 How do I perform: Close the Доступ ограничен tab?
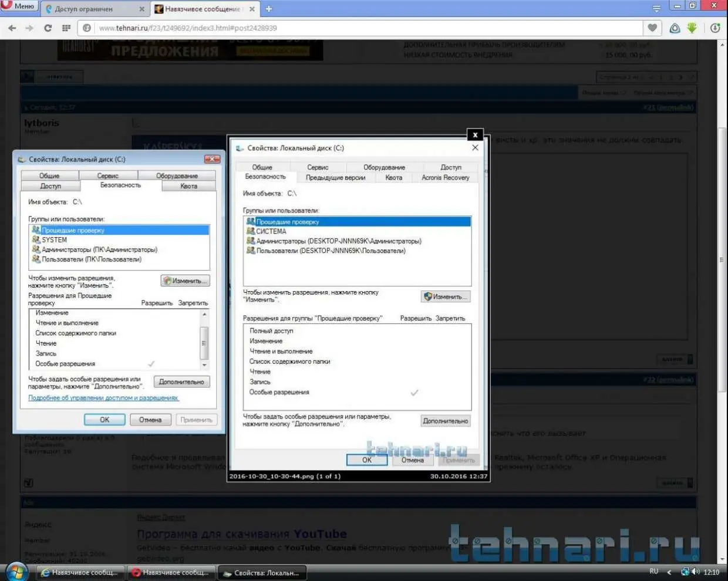pos(141,9)
